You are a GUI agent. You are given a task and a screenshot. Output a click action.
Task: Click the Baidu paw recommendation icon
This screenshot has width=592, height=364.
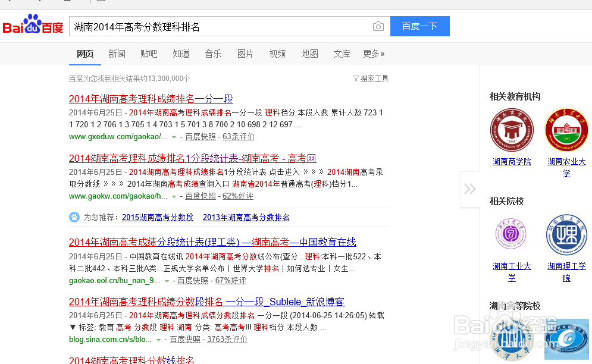click(x=74, y=217)
